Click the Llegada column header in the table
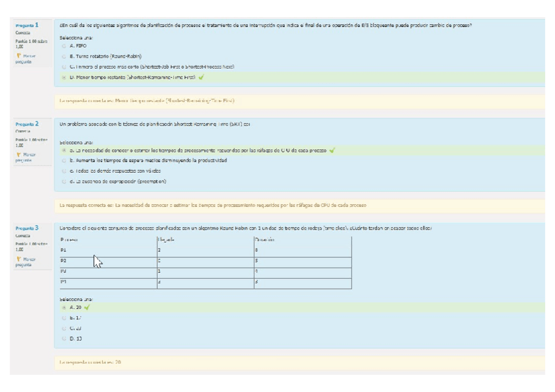Screen dimensions: 555x392 coord(166,240)
